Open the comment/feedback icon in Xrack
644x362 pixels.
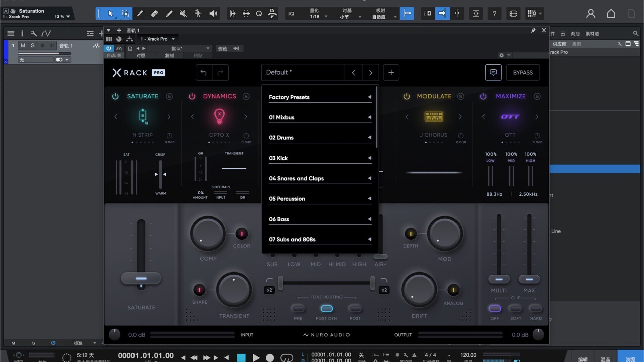[x=493, y=72]
